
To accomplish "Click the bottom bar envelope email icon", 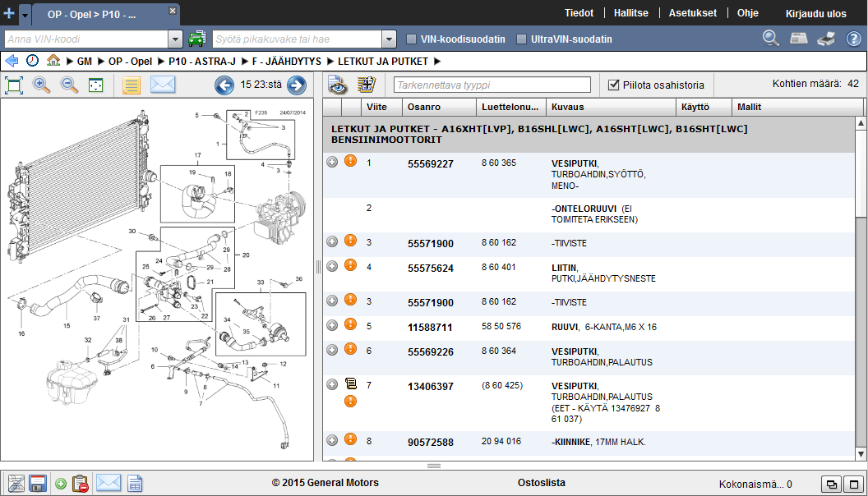I will (x=108, y=483).
